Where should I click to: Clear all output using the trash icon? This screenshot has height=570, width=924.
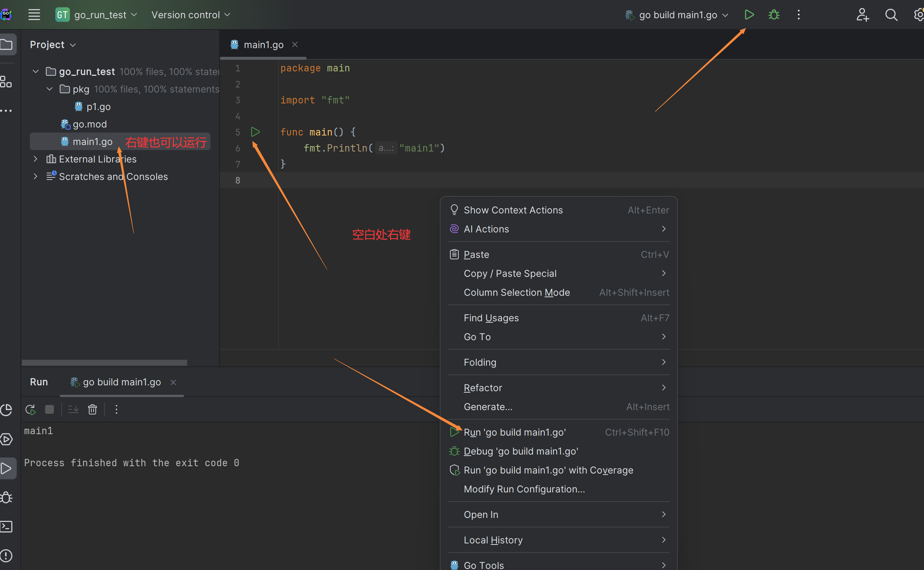92,409
